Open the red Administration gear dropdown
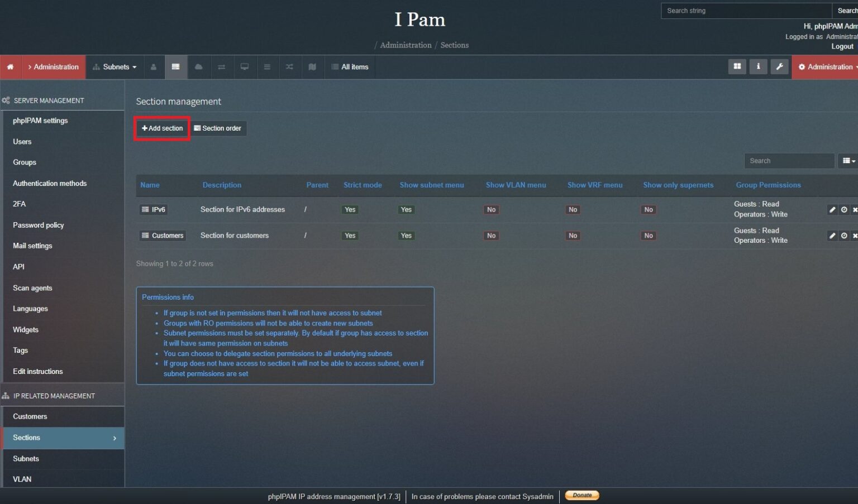 (x=827, y=67)
